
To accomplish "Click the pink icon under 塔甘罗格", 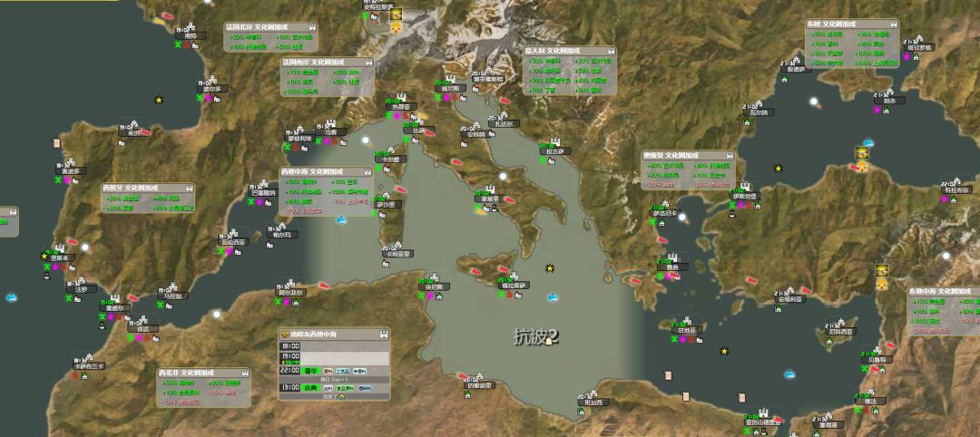I will (x=906, y=56).
